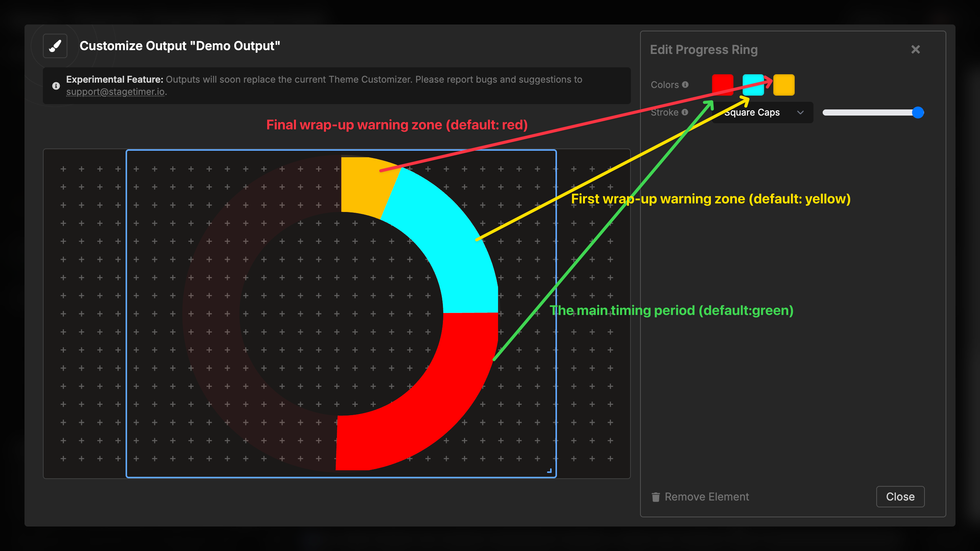Select the red color swatch
Screen dimensions: 980x551
pos(723,85)
